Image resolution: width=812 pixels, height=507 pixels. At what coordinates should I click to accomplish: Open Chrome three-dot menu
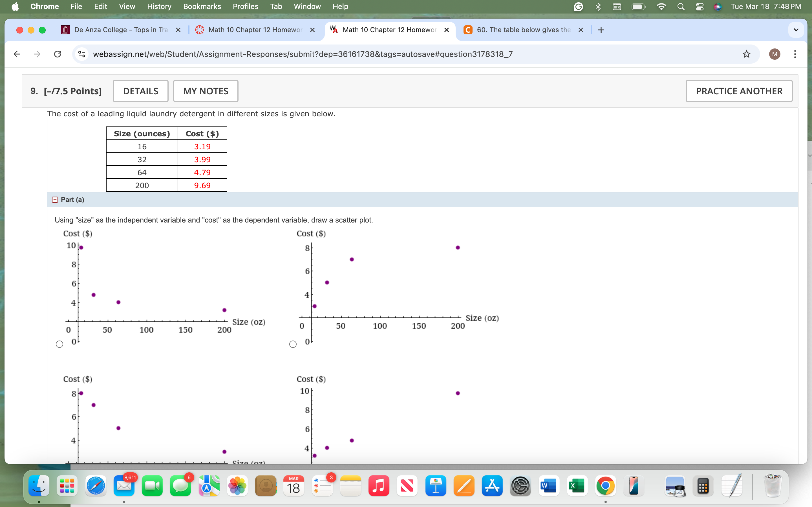(795, 54)
